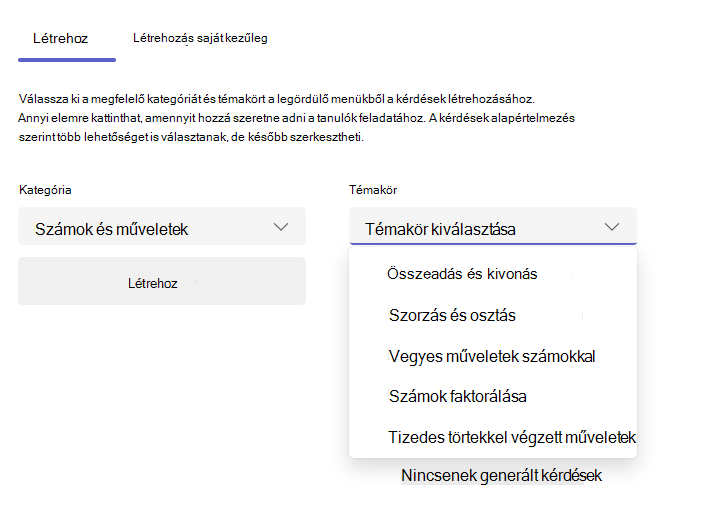This screenshot has width=726, height=520.
Task: Open the Kategória dropdown Számok és műveletek
Action: 162,226
